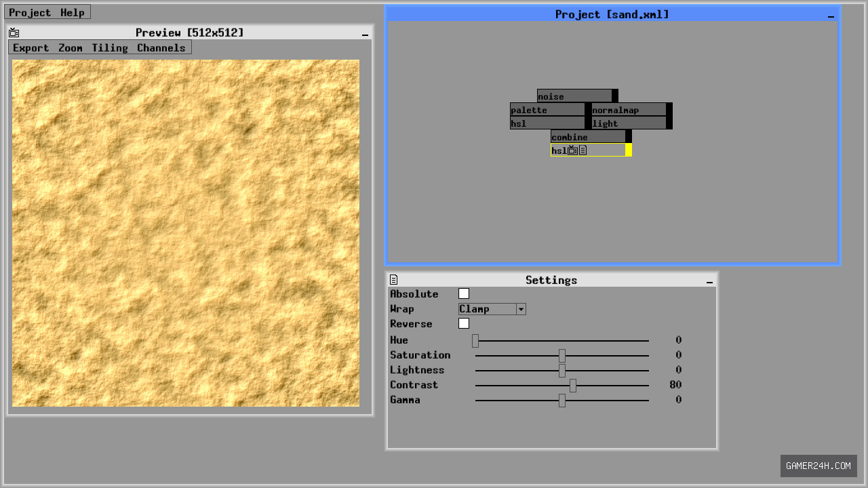This screenshot has height=488, width=868.
Task: Click the Lightness slider handle
Action: (562, 370)
